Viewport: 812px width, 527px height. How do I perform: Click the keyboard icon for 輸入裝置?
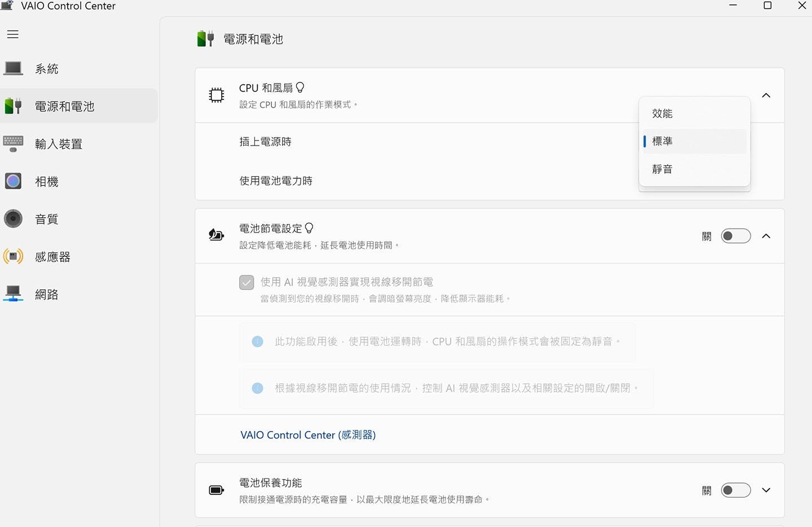click(x=13, y=143)
